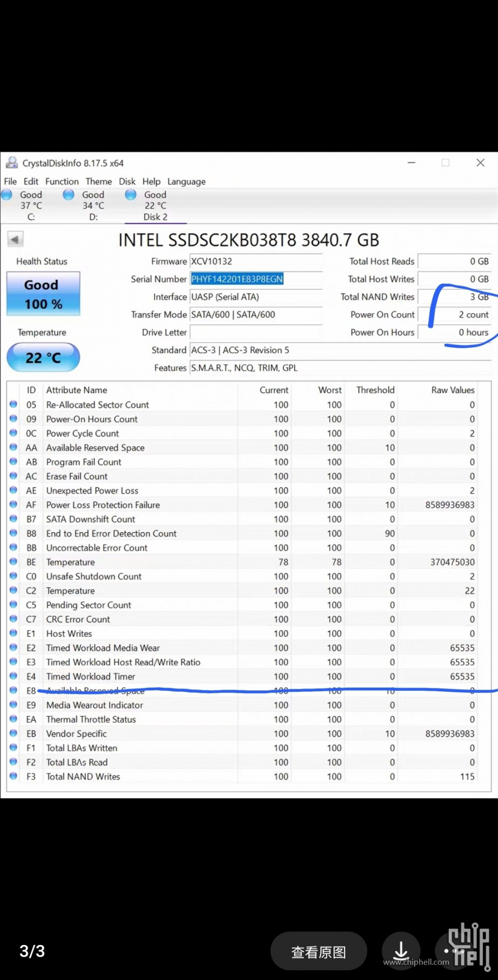Click status dot for CRC Error Count
This screenshot has height=980, width=498.
[14, 619]
